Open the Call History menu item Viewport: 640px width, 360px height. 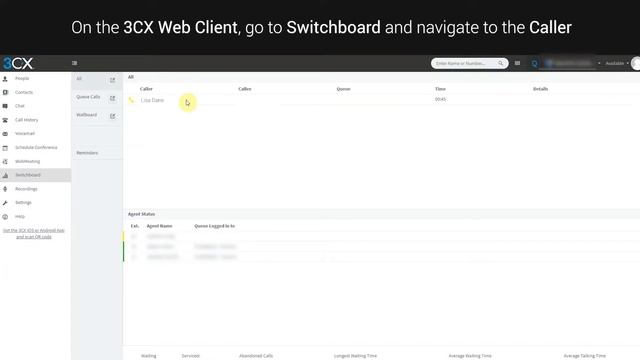coord(35,120)
